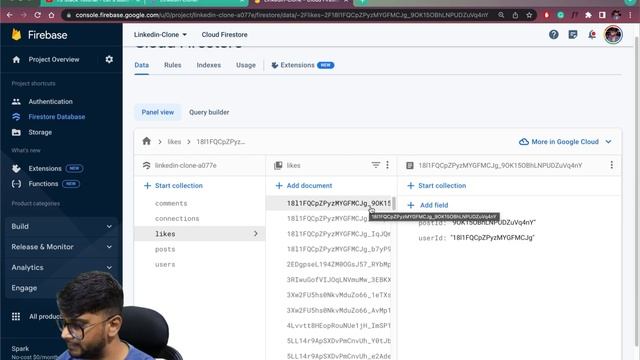Click the Project Overview home icon
640x360 pixels.
coord(16,60)
